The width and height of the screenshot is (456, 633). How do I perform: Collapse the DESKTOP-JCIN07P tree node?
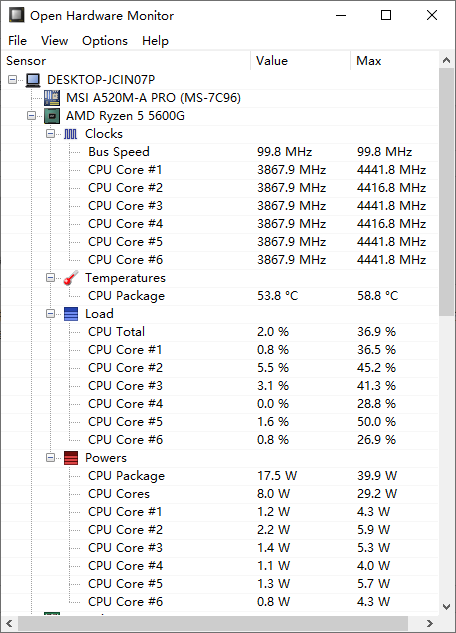click(x=13, y=80)
